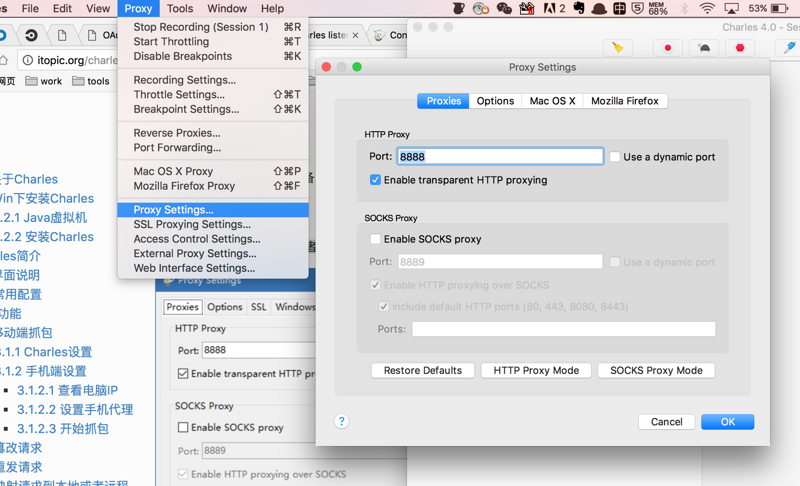Viewport: 800px width, 486px height.
Task: Open 'Web Interface Settings...' menu item
Action: tap(213, 268)
